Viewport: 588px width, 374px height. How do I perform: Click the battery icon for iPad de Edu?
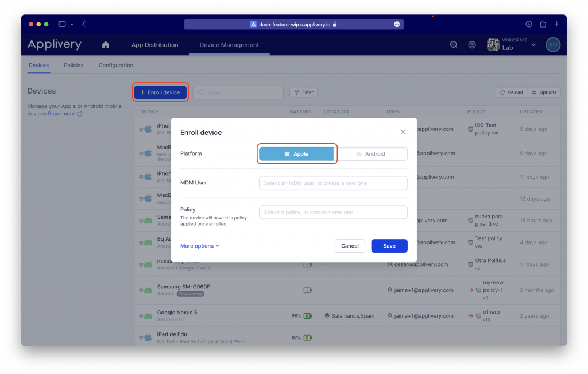[x=308, y=338]
